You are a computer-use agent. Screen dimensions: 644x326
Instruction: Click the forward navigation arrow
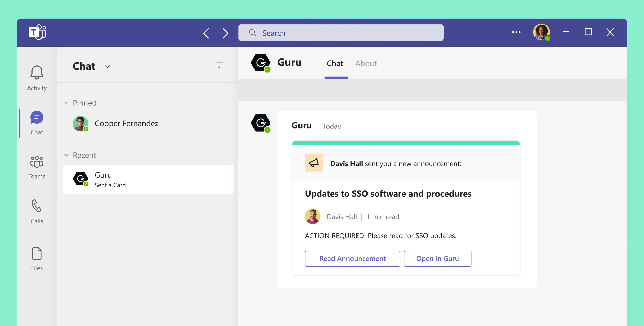pos(225,33)
